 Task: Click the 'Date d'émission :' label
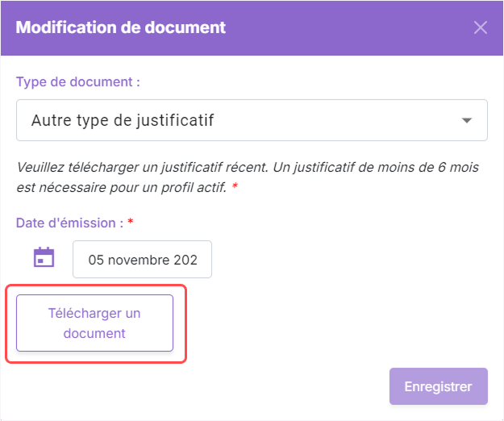click(x=69, y=223)
